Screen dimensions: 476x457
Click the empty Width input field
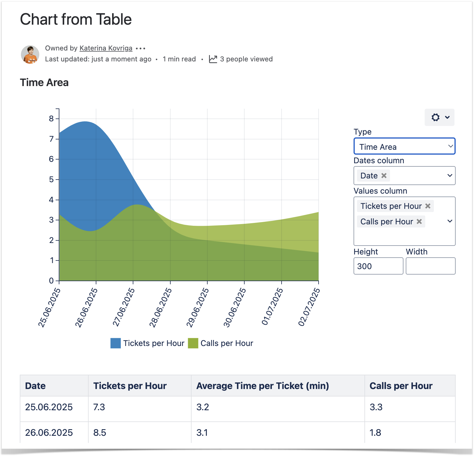[x=430, y=266]
